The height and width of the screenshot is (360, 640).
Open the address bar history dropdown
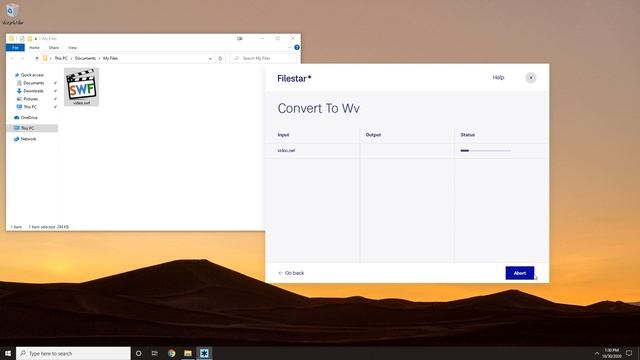[210, 59]
